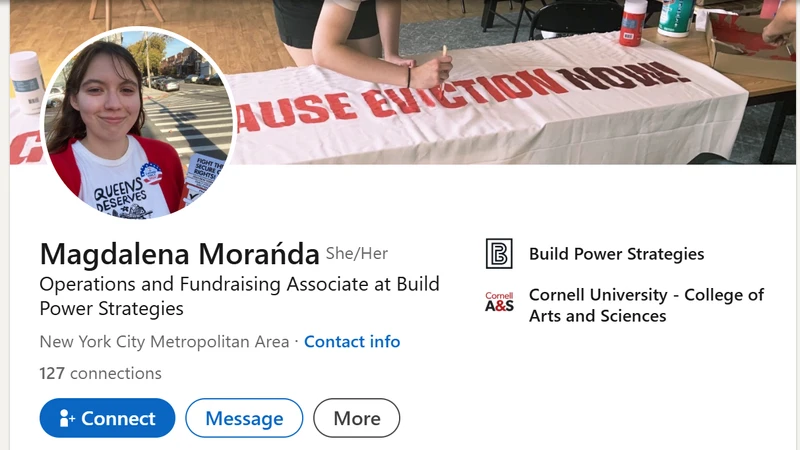
Task: Open the Build Power Strategies logo icon
Action: pos(499,254)
